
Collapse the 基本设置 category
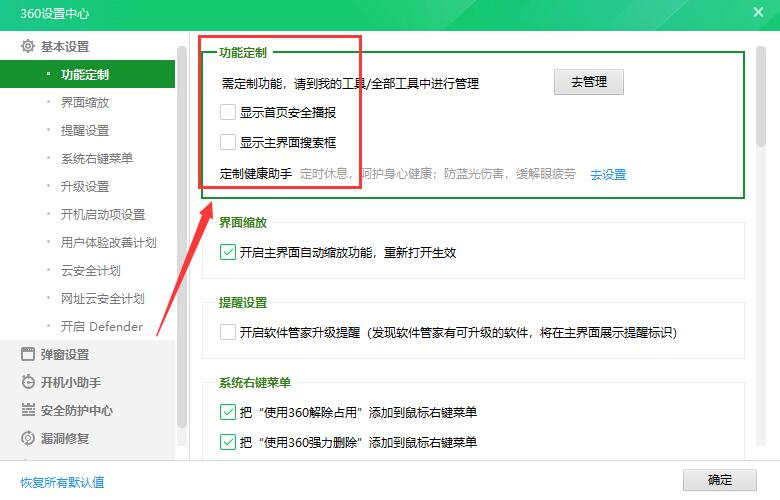tap(65, 46)
